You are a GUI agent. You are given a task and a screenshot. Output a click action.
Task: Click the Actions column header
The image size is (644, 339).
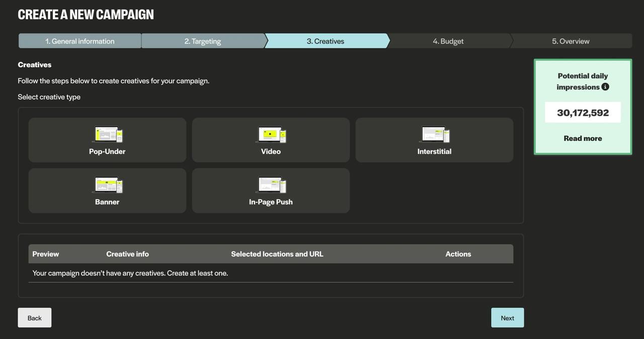458,254
